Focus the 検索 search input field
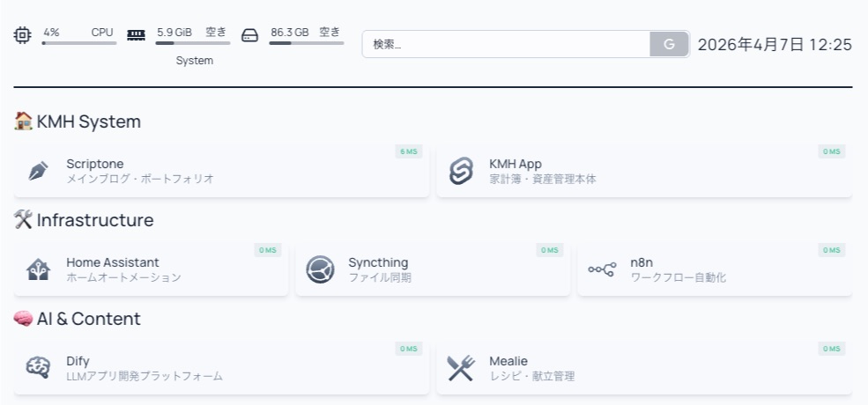 tap(507, 44)
